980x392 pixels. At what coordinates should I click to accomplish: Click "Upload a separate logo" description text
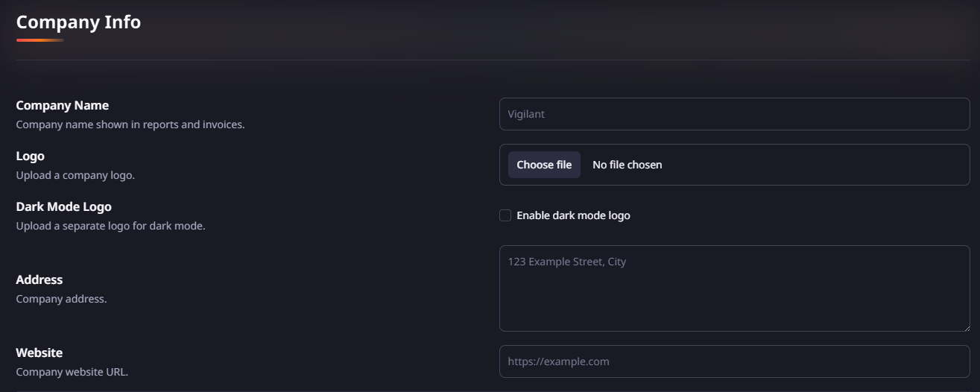click(110, 226)
